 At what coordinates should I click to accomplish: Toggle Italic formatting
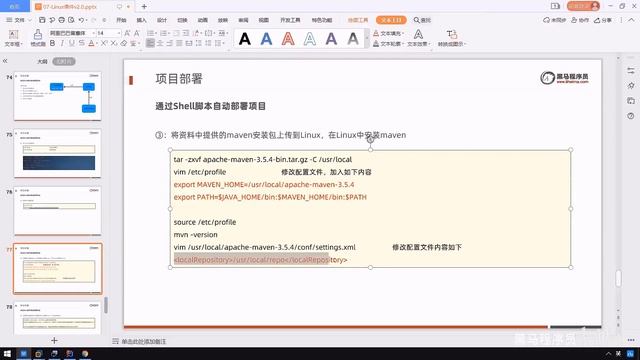62,43
